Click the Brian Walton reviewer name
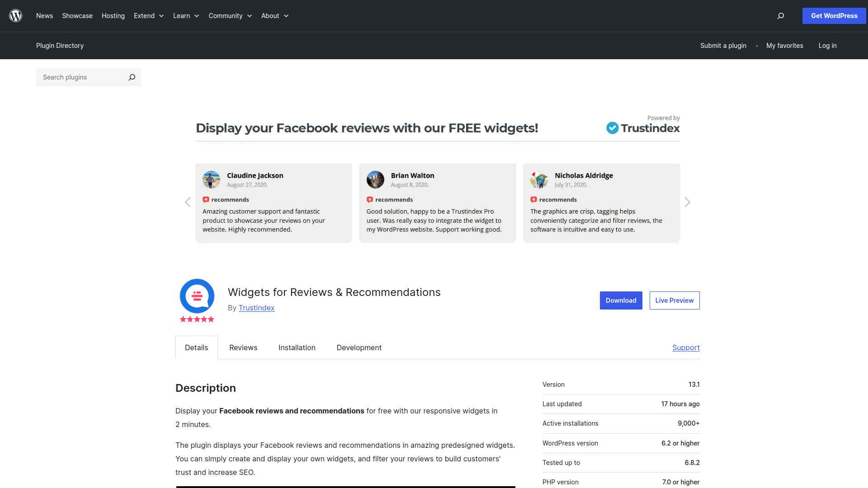Screen dimensions: 868x488 coord(412,175)
